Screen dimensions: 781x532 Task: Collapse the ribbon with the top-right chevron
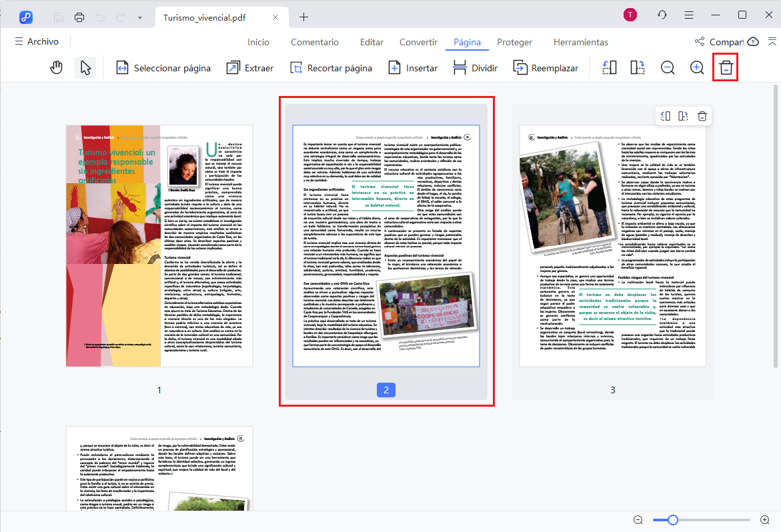(x=772, y=41)
